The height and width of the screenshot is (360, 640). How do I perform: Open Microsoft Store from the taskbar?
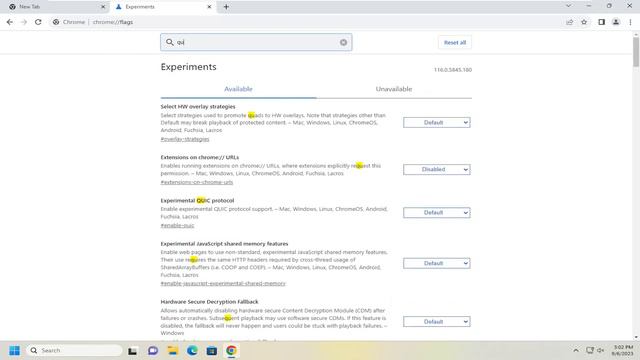pos(212,351)
